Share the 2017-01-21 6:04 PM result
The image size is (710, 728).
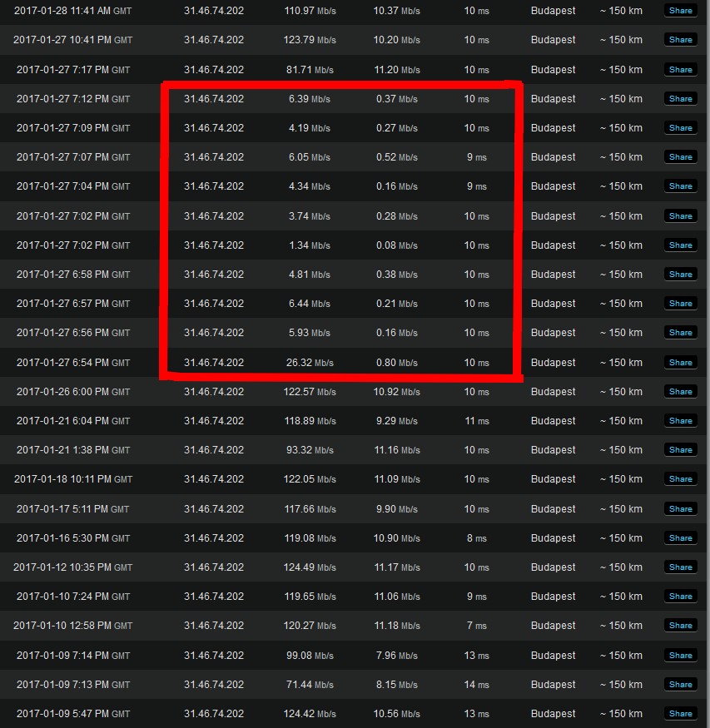tap(680, 421)
